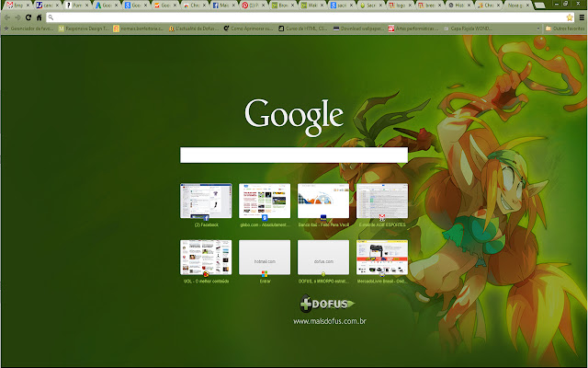Open the 'Como Aprimorar su...' bookmark
Image resolution: width=588 pixels, height=368 pixels.
[x=248, y=29]
